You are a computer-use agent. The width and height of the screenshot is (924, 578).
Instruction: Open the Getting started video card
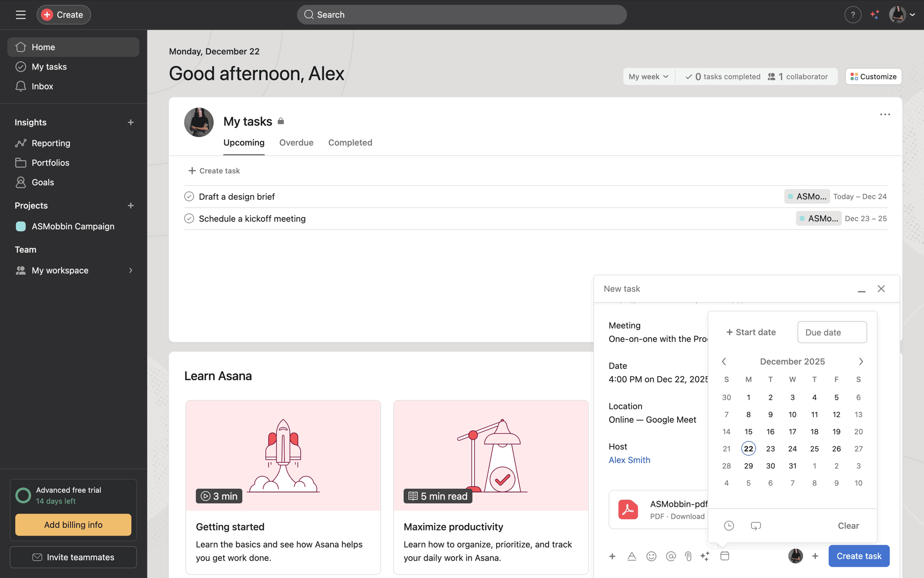[x=283, y=487]
